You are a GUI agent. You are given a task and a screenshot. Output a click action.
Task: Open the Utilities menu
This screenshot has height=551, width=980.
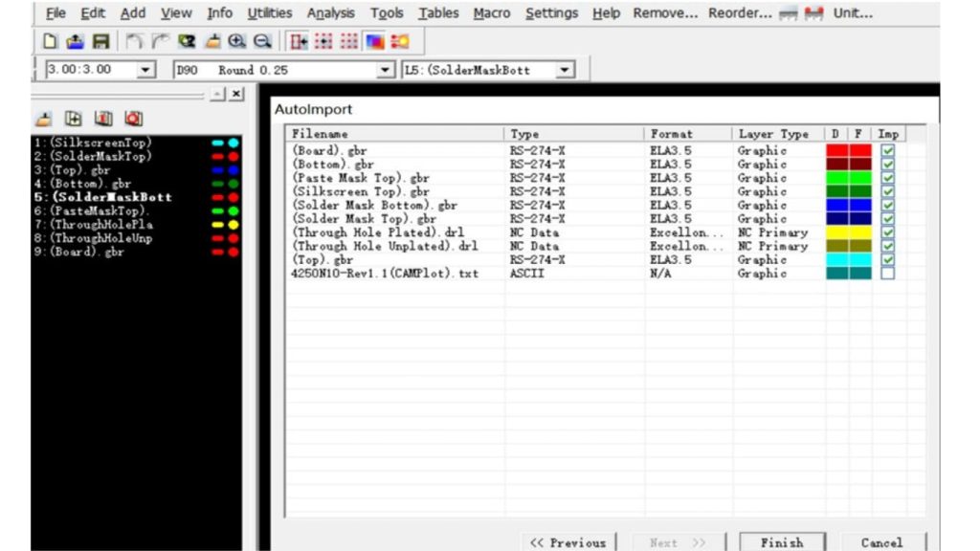[x=269, y=13]
